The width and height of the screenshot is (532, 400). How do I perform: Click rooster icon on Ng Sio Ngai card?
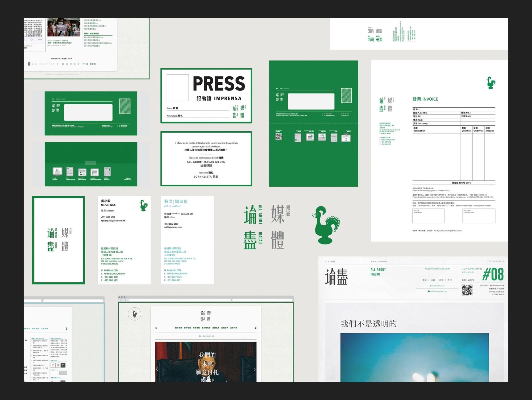[144, 206]
